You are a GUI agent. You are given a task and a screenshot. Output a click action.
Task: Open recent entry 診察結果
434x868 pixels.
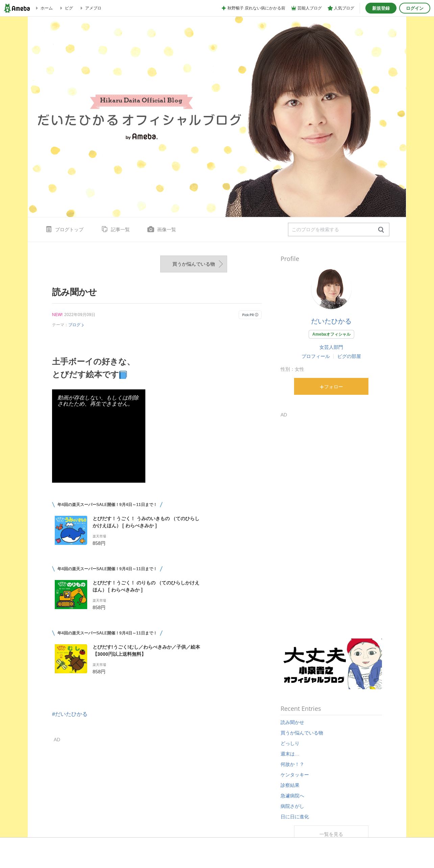290,785
